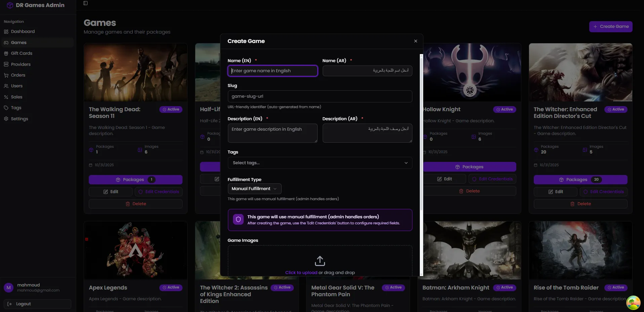Click the shield icon in the fulfillment notice
644x312 pixels.
[x=238, y=219]
